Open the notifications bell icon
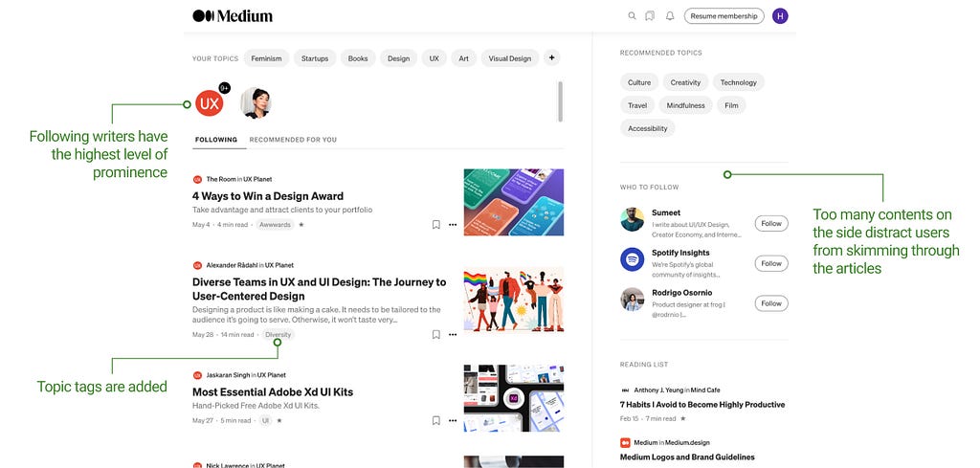This screenshot has width=980, height=468. pyautogui.click(x=670, y=16)
